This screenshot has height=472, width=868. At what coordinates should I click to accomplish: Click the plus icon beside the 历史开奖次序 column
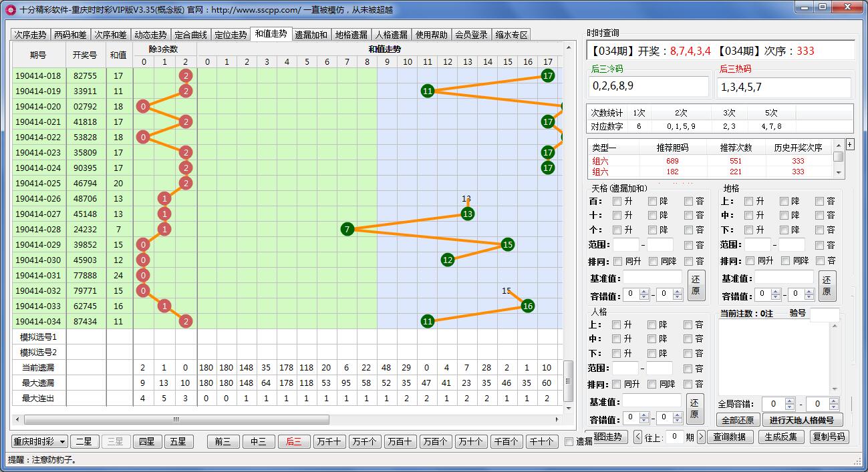coord(850,144)
